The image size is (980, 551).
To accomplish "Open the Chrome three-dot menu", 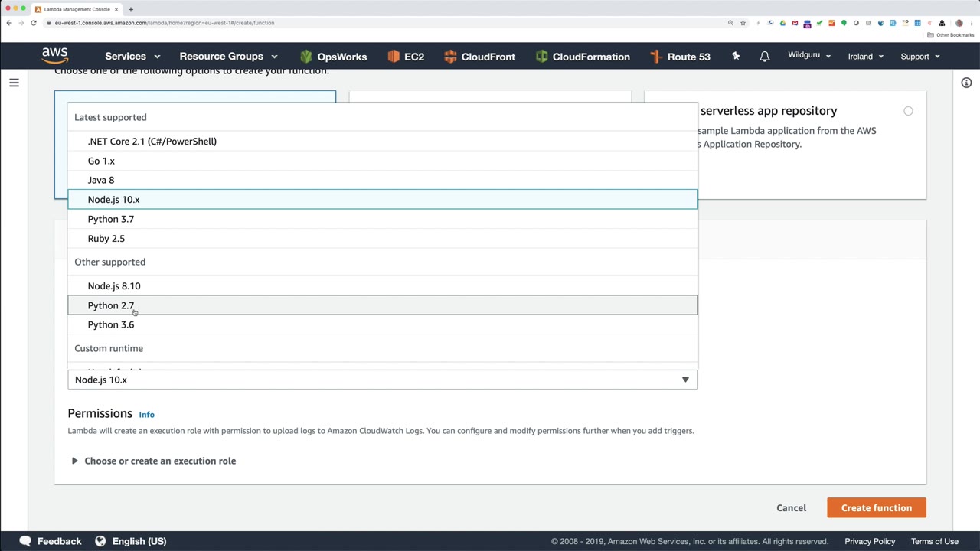I will (971, 23).
